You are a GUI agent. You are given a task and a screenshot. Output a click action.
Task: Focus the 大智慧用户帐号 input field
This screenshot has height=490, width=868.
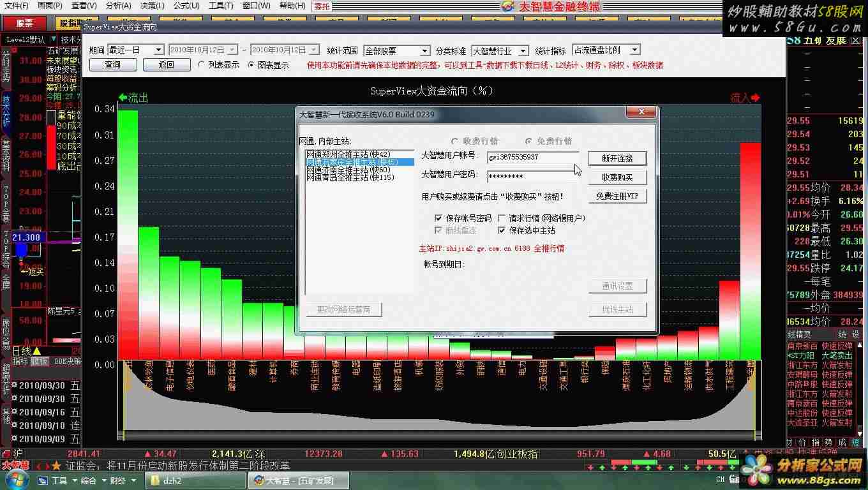[533, 156]
